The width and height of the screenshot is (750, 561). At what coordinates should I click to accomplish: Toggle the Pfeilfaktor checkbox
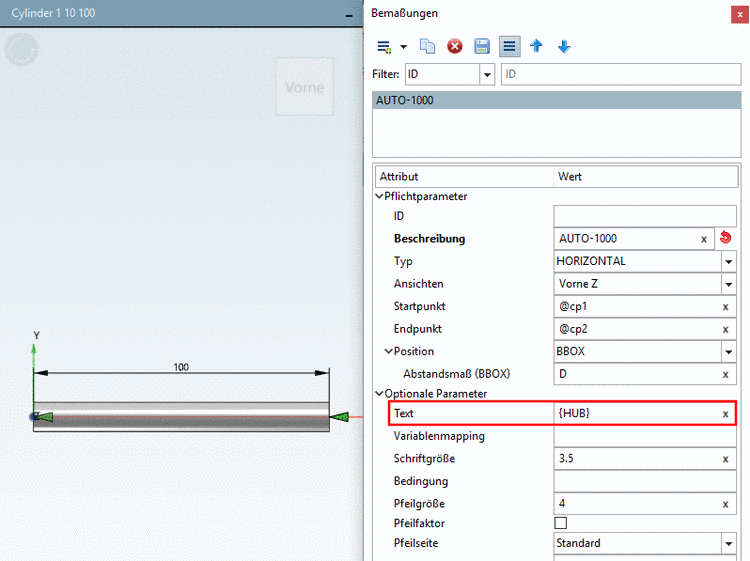(561, 523)
